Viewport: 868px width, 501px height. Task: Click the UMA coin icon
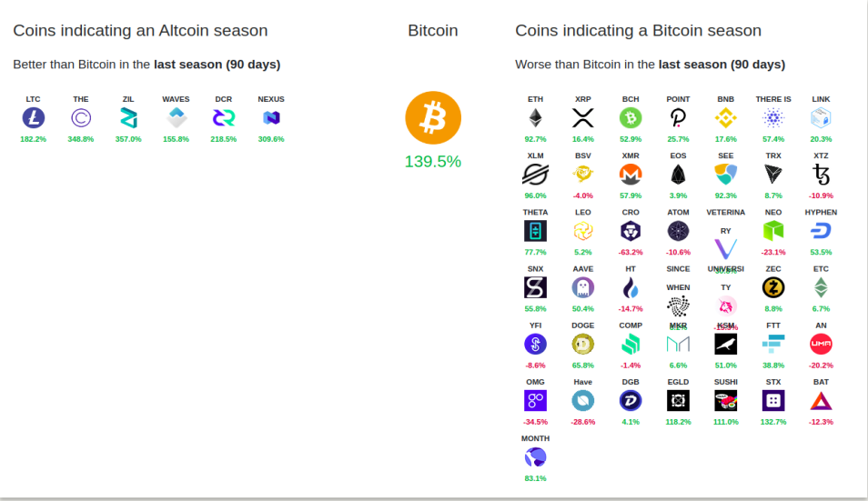(x=821, y=344)
